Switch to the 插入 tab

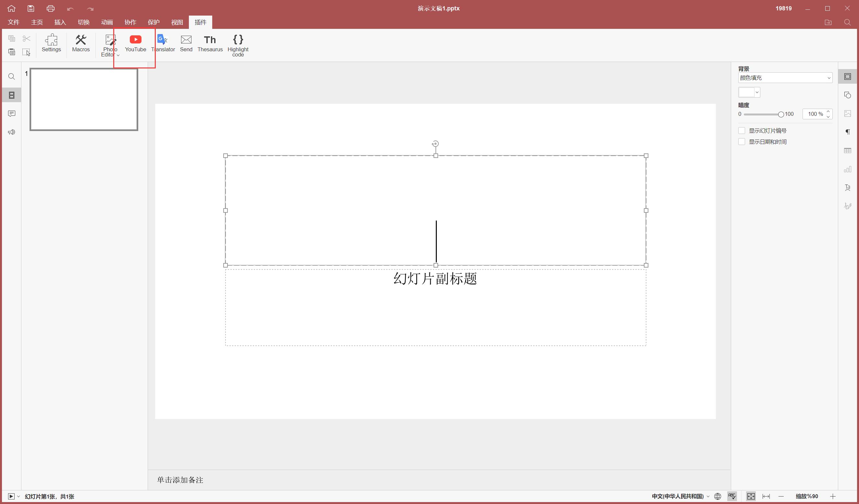[x=60, y=22]
